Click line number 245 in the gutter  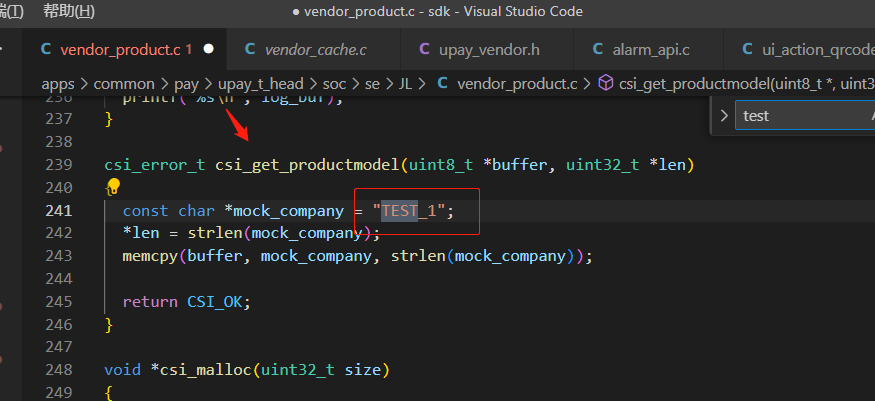click(58, 302)
